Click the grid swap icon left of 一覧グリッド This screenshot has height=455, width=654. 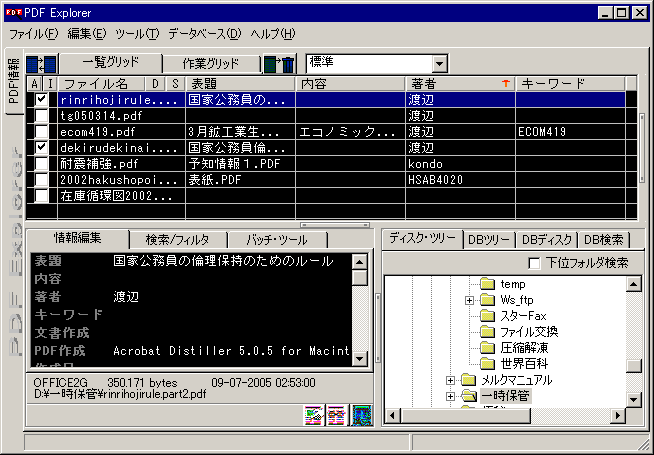(41, 63)
